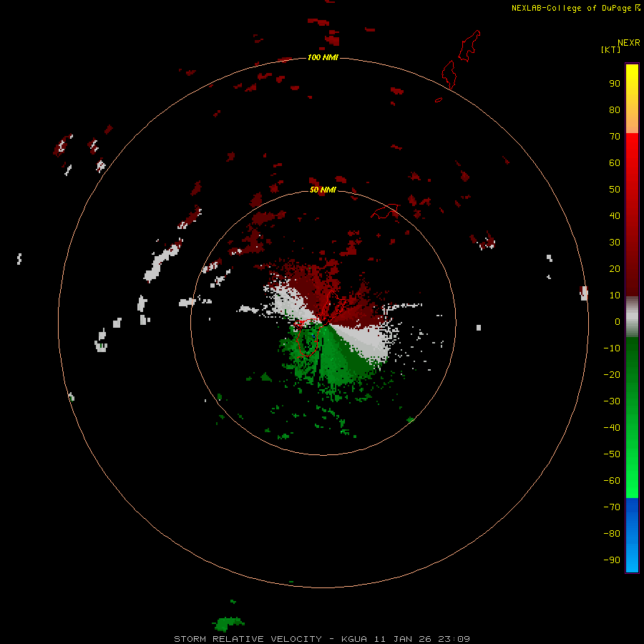The image size is (644, 644).
Task: Click the -50 value on velocity scale
Action: click(x=612, y=454)
